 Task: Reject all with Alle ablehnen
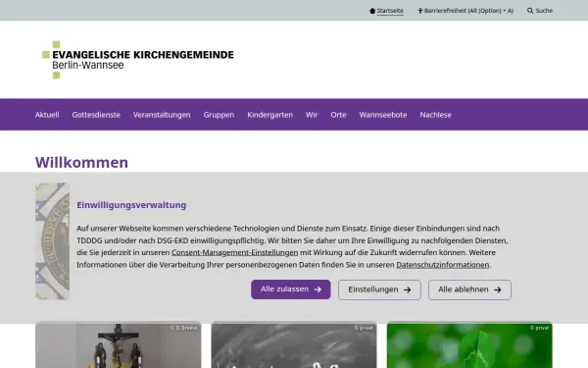pyautogui.click(x=469, y=289)
